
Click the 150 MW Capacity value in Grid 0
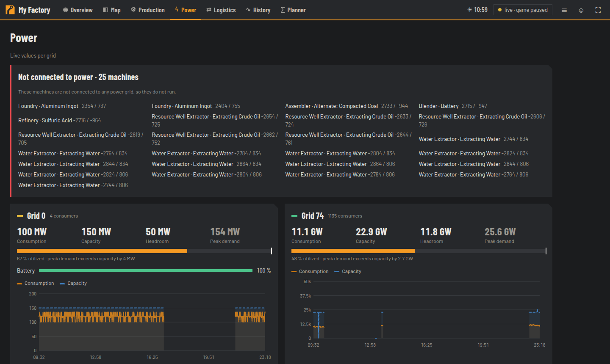(96, 232)
